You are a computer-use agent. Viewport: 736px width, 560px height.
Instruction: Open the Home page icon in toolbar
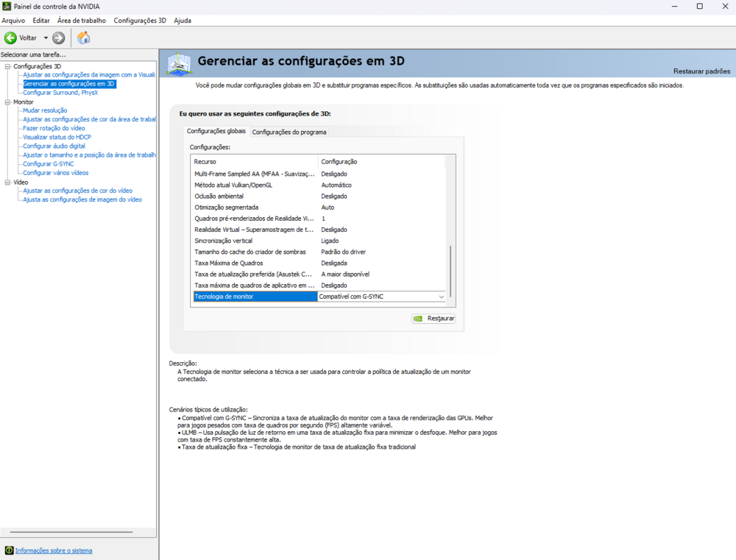[84, 38]
